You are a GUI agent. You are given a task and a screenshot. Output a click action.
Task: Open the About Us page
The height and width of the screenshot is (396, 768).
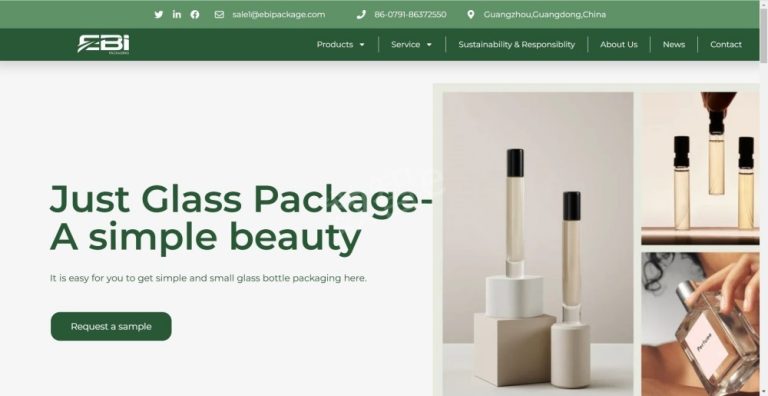(x=619, y=45)
